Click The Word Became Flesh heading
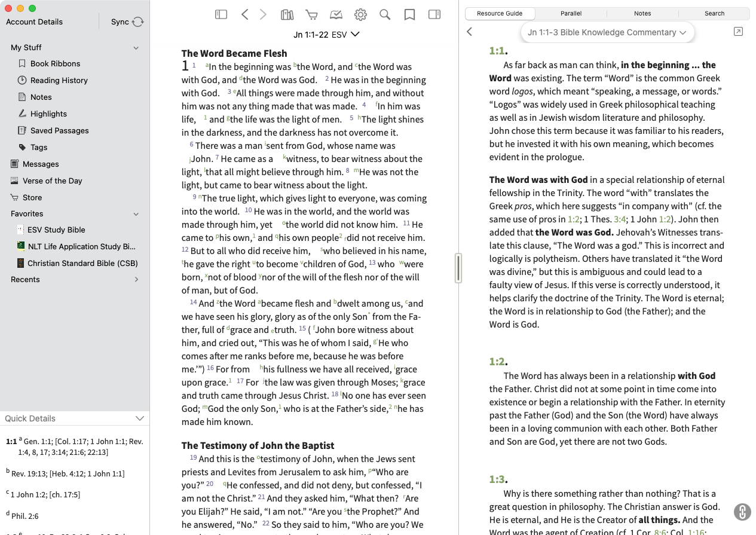The image size is (756, 535). (234, 53)
